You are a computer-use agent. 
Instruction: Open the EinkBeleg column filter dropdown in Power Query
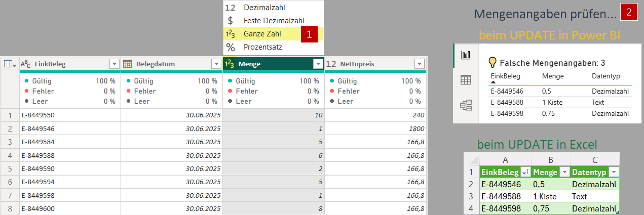coord(115,64)
